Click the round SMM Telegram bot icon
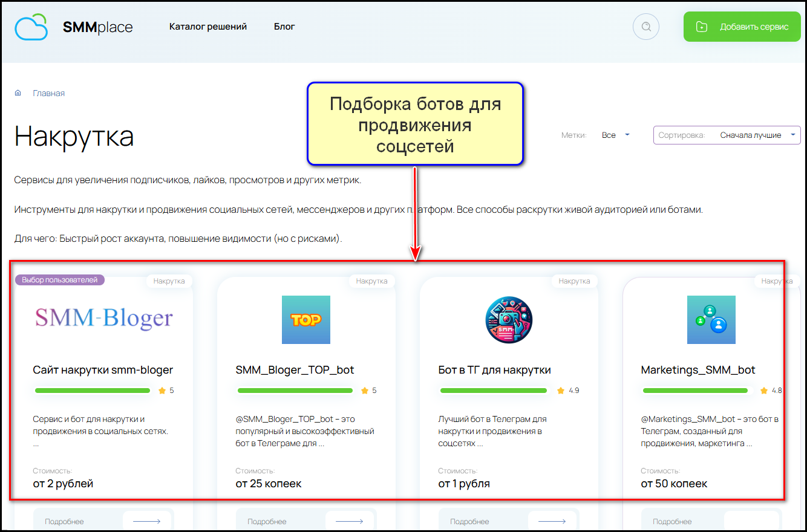 point(509,320)
